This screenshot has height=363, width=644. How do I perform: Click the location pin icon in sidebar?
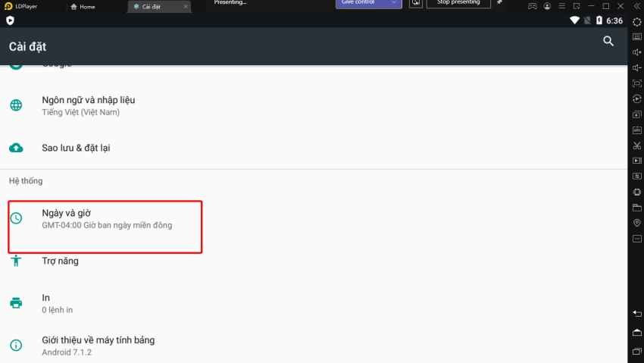click(636, 223)
